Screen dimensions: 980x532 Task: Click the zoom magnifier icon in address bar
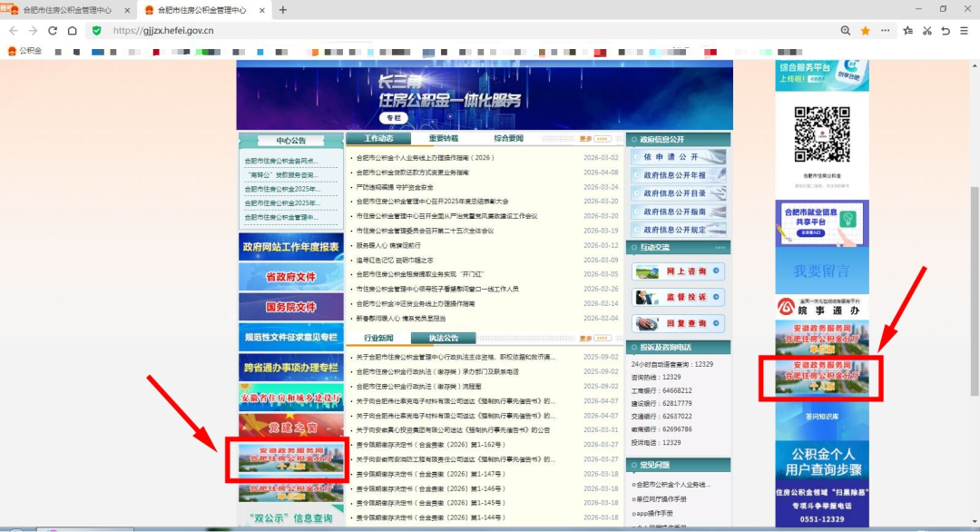tap(846, 30)
